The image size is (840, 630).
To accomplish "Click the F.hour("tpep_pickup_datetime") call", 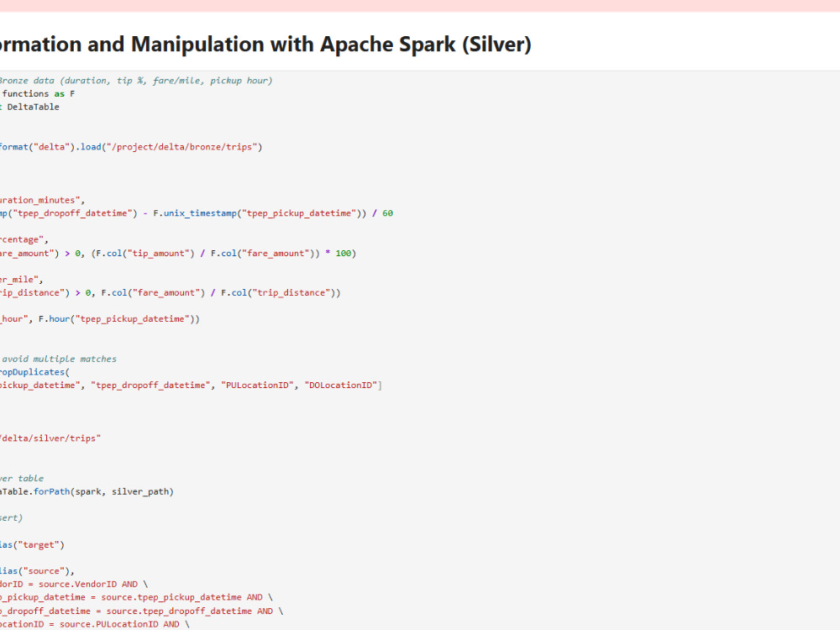I will click(116, 318).
